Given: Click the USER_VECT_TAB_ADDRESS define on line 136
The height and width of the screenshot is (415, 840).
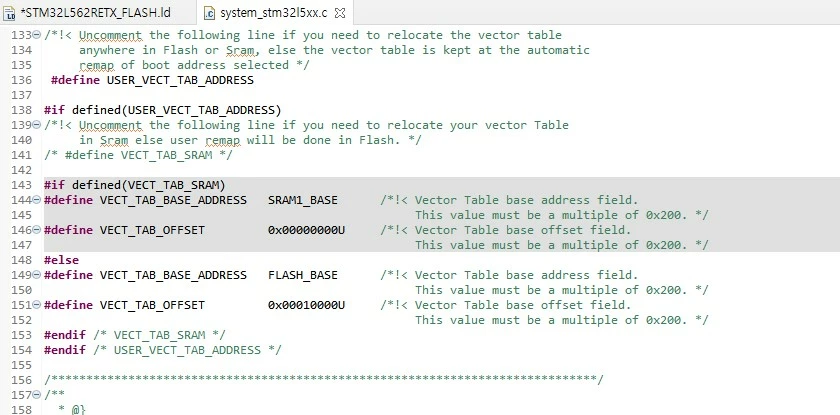Looking at the screenshot, I should pos(180,80).
